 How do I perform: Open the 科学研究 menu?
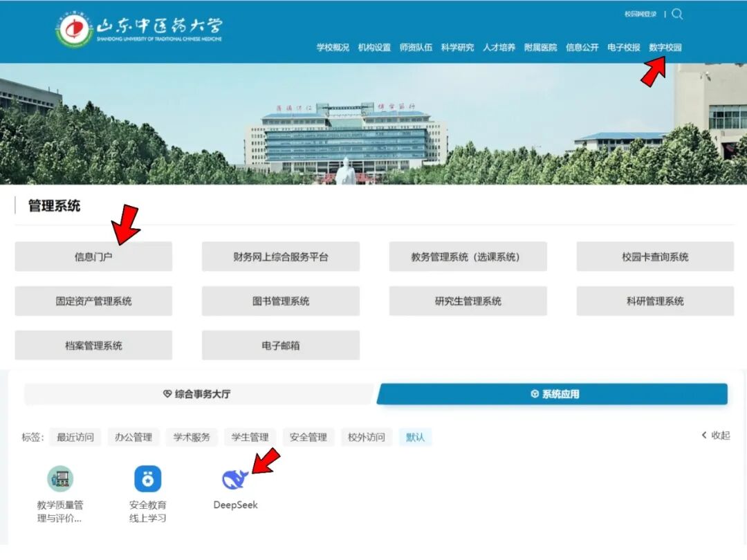point(457,47)
